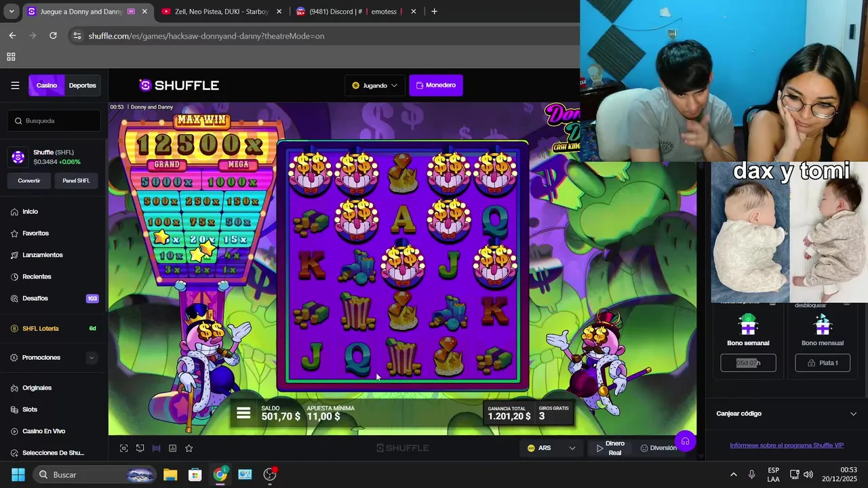Open Originales in the sidebar

click(x=37, y=388)
